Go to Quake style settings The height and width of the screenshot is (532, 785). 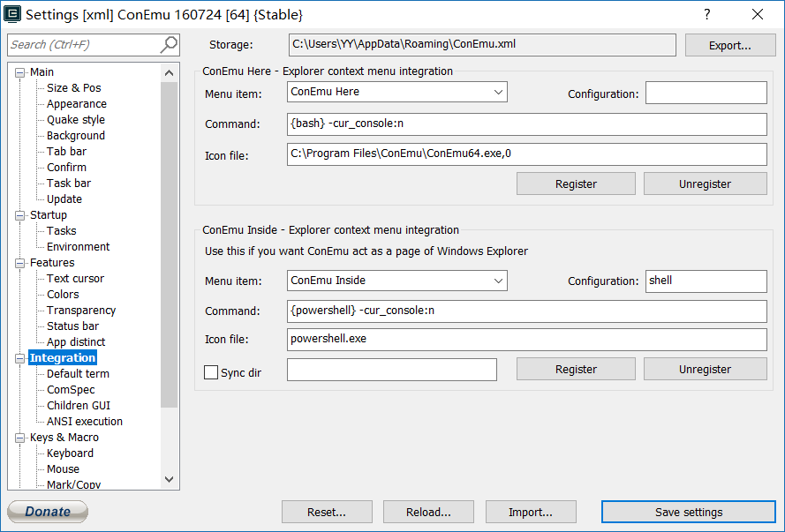pos(76,120)
